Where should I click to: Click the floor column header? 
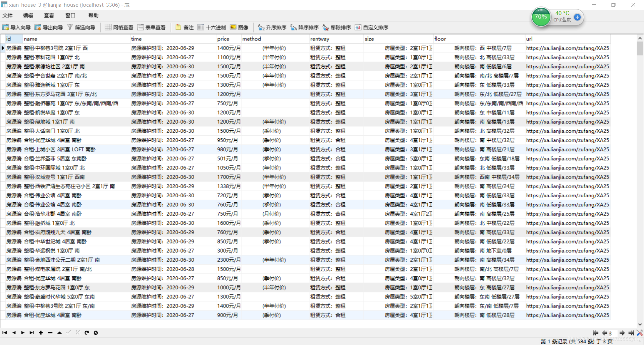click(x=479, y=39)
